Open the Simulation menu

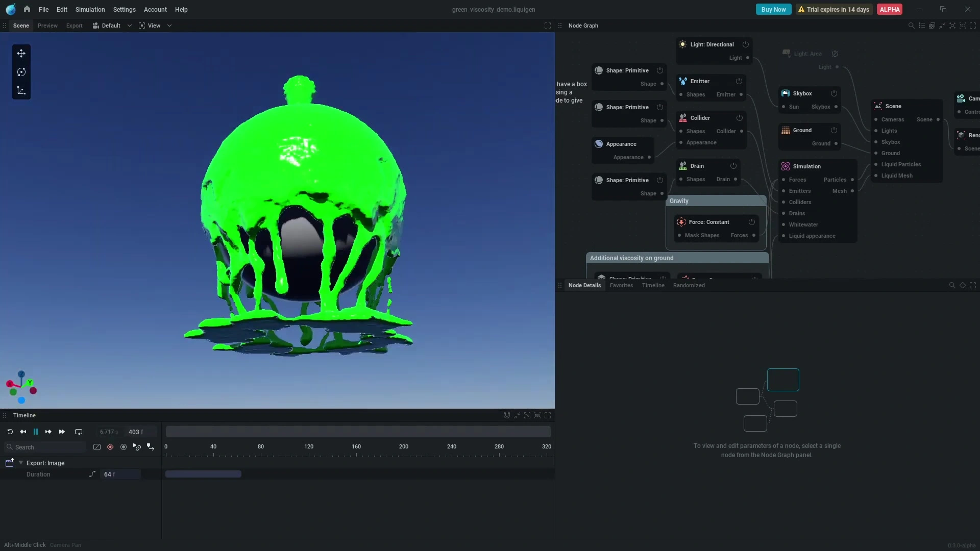tap(90, 9)
